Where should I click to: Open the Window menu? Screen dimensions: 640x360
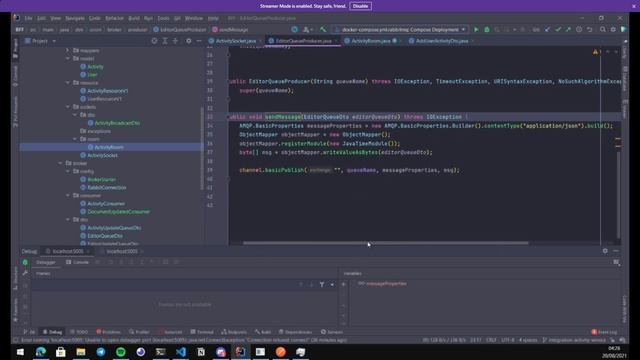(x=193, y=18)
